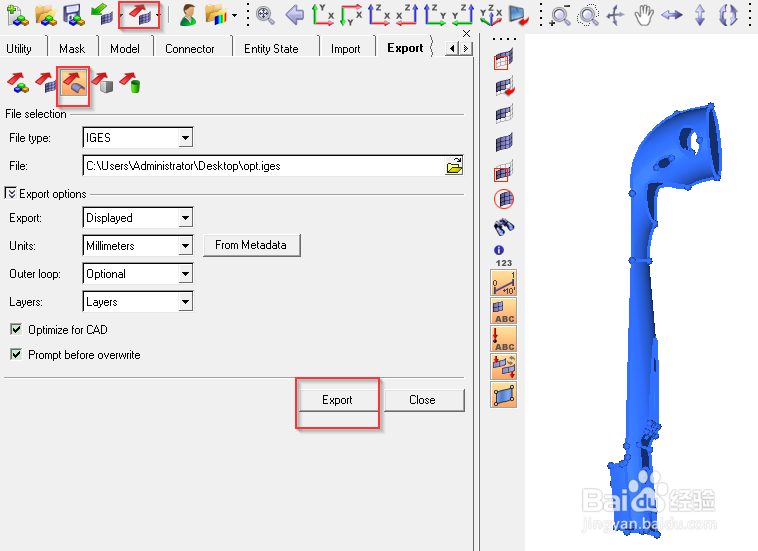Viewport: 758px width, 551px height.
Task: Switch to the Entity State tab
Action: point(271,49)
